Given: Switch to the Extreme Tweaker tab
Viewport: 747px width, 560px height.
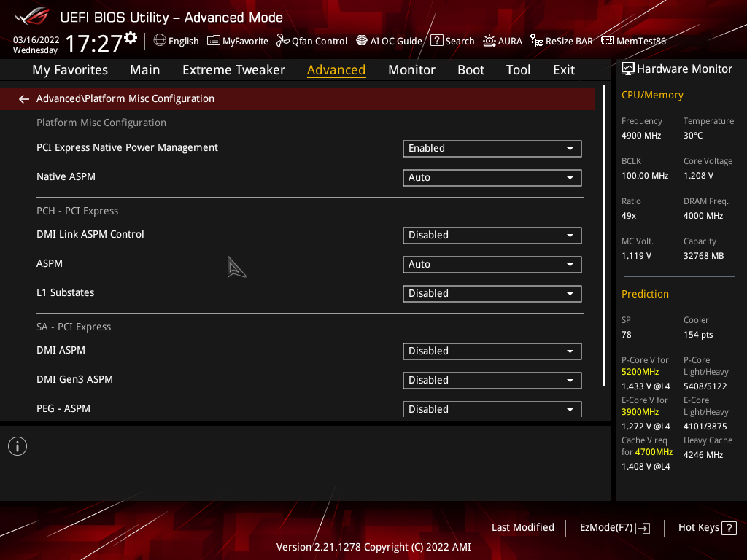Looking at the screenshot, I should [233, 70].
